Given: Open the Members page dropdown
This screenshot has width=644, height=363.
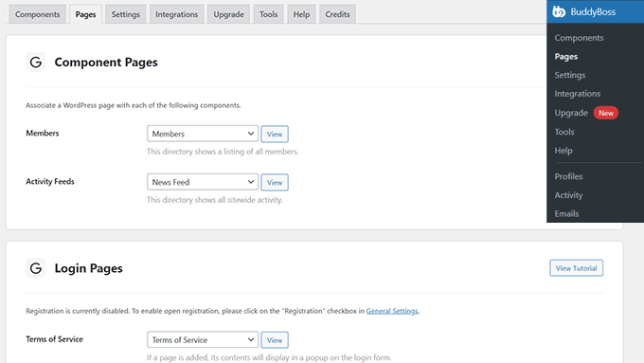Looking at the screenshot, I should point(203,134).
